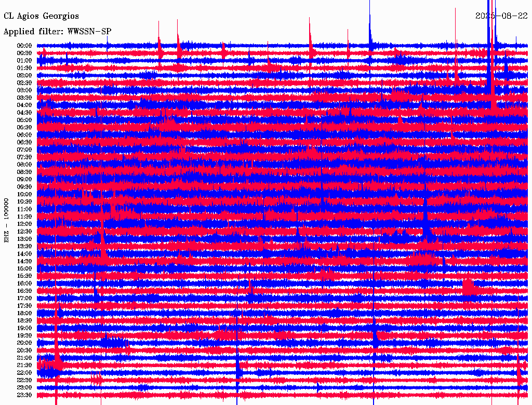The image size is (532, 405).
Task: Select the 11:30 time label
Action: 24,217
